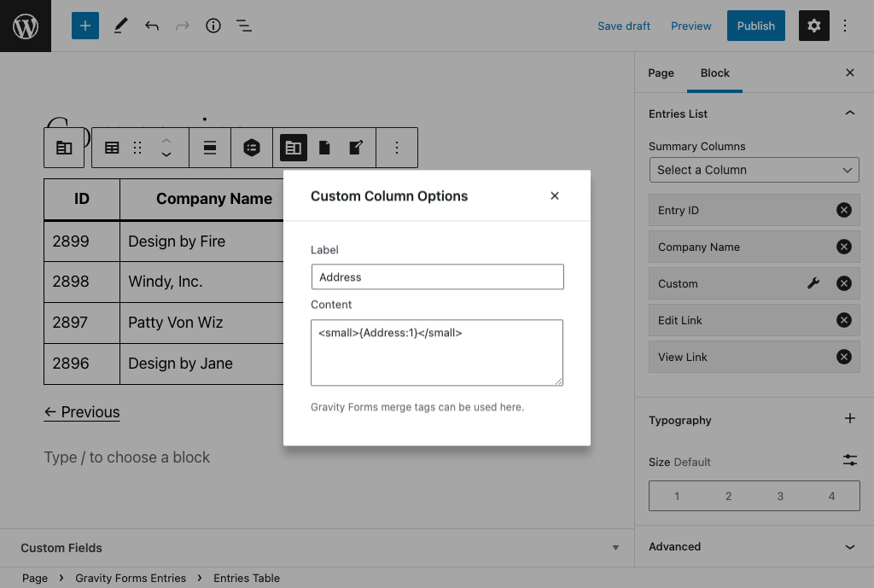Viewport: 874px width, 588px height.
Task: Open the Select a Column dropdown
Action: (x=755, y=170)
